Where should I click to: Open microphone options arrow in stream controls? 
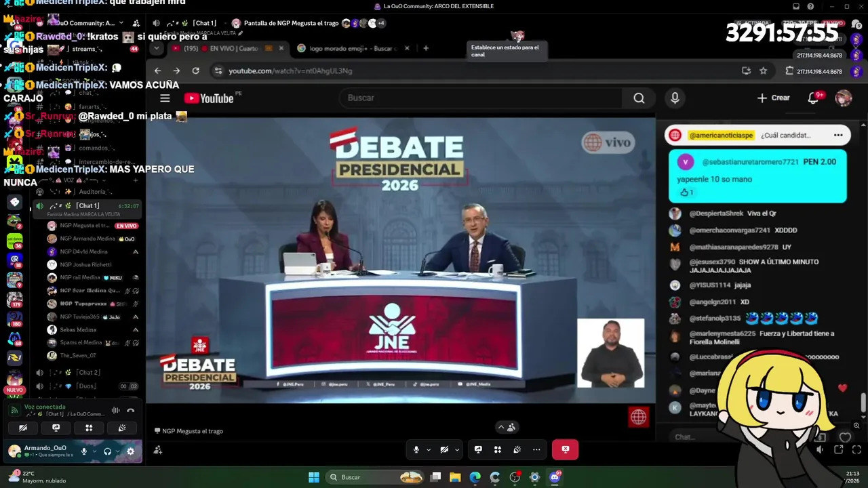coord(429,449)
